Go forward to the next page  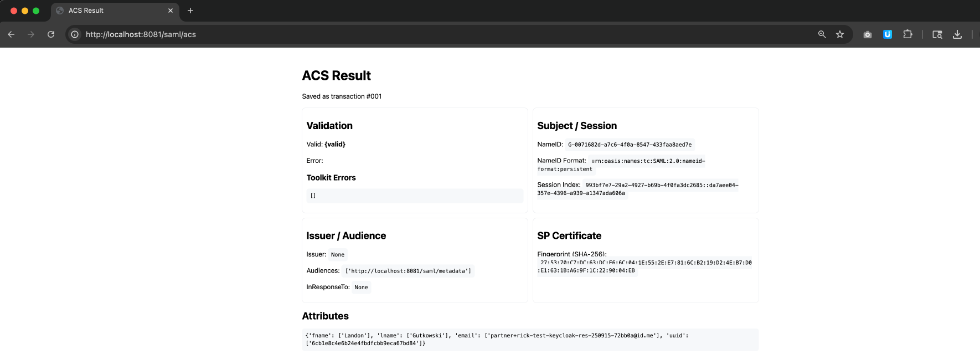point(31,34)
